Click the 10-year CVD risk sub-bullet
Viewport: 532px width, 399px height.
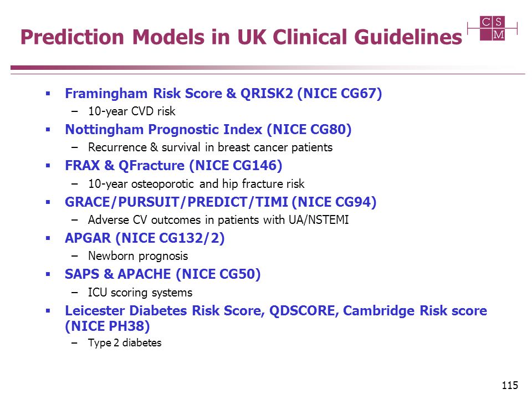pyautogui.click(x=132, y=111)
